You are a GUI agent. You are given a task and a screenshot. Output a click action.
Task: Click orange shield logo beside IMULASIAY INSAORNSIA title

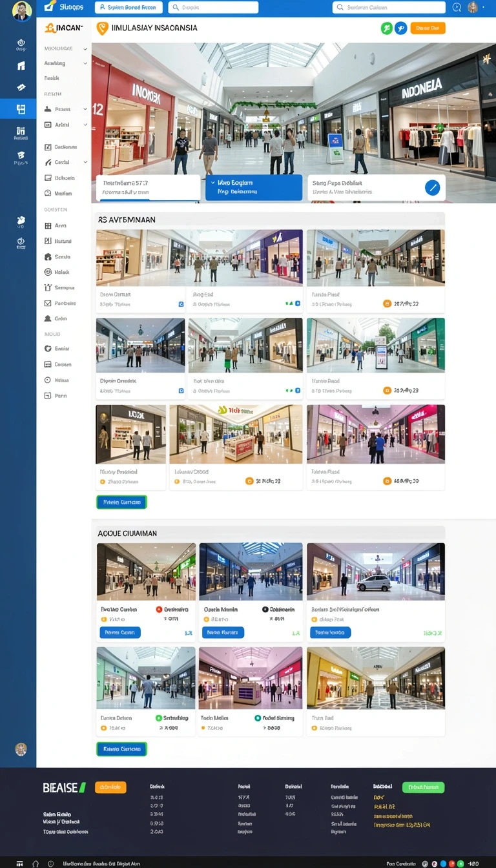click(101, 28)
